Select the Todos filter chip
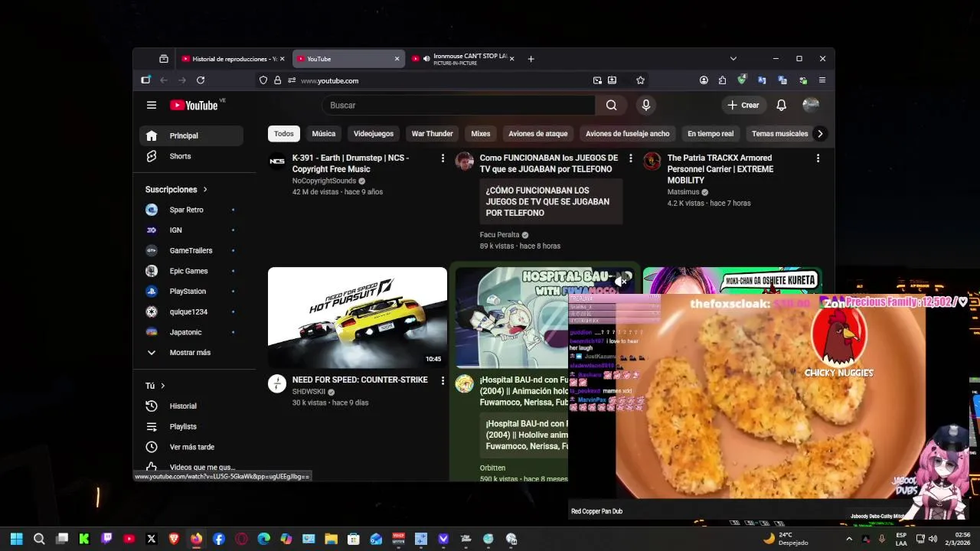Viewport: 980px width, 551px height. pos(284,134)
